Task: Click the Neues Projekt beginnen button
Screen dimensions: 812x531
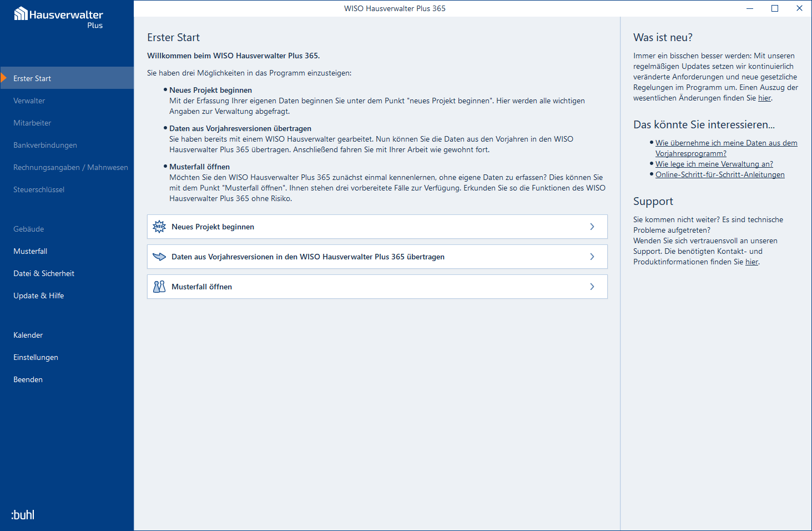Action: tap(377, 227)
